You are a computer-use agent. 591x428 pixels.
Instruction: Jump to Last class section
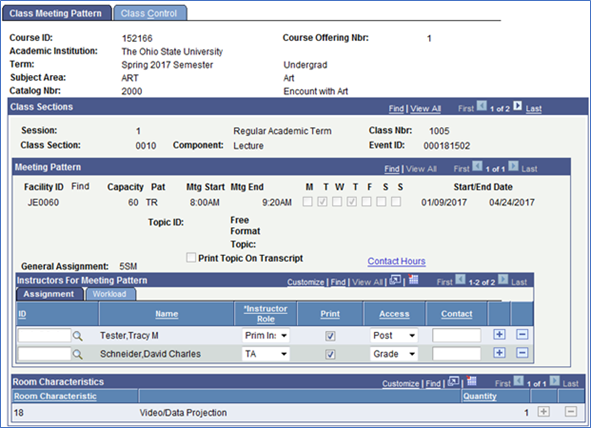tap(534, 109)
